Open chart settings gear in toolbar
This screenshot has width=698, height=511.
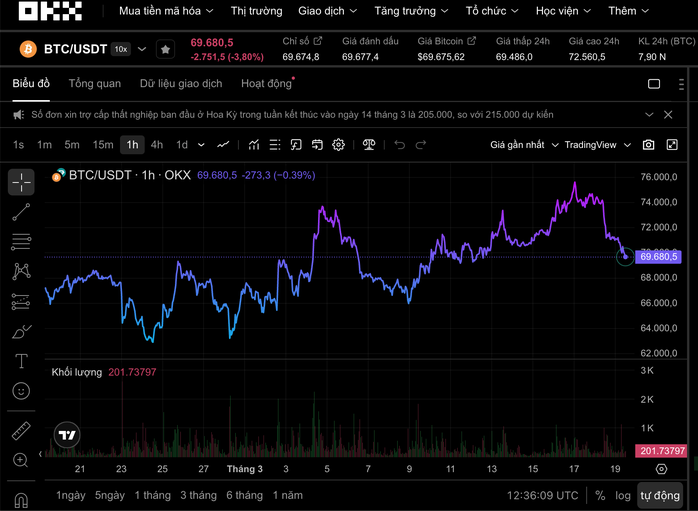coord(339,145)
